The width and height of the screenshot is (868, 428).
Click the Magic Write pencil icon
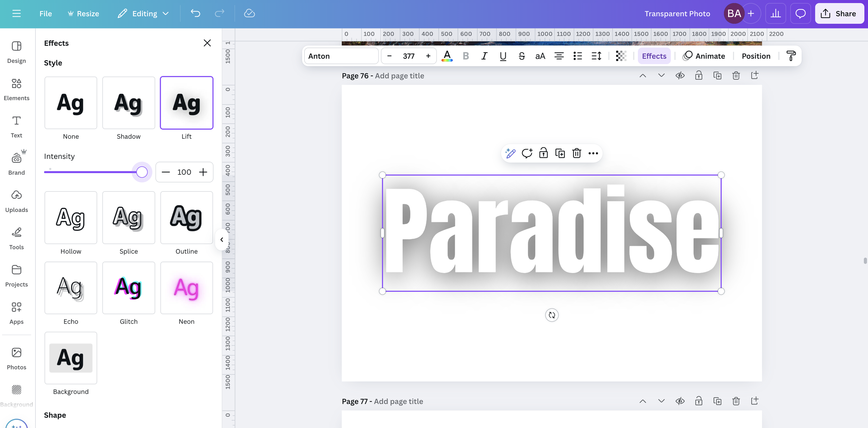pyautogui.click(x=510, y=153)
